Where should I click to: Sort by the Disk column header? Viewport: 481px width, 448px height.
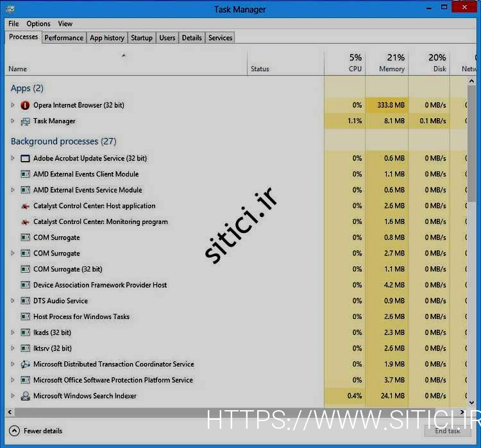click(429, 64)
